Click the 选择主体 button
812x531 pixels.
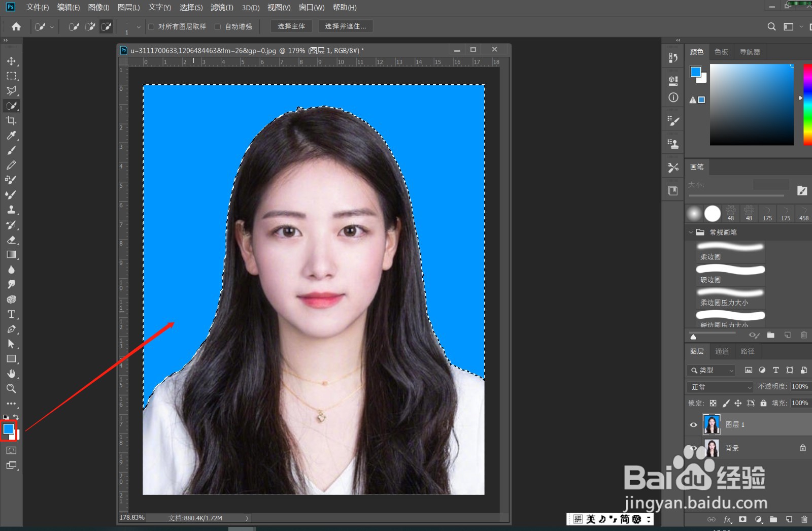[291, 26]
